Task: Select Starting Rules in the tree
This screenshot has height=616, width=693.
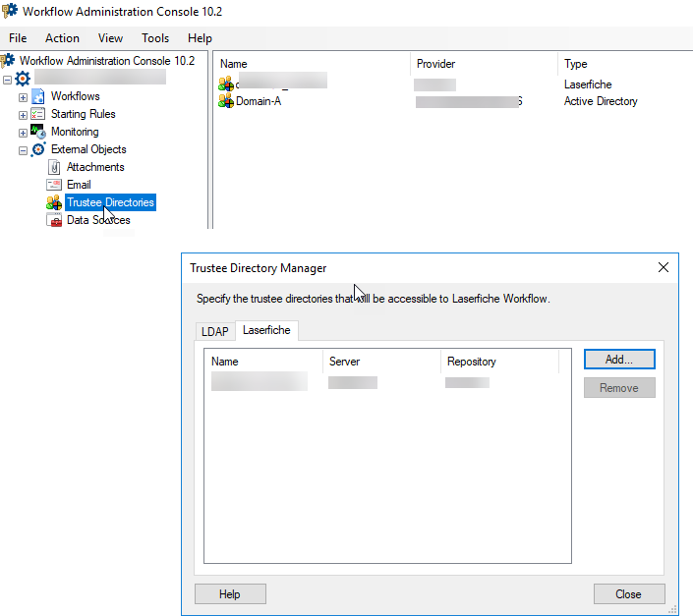Action: 84,114
